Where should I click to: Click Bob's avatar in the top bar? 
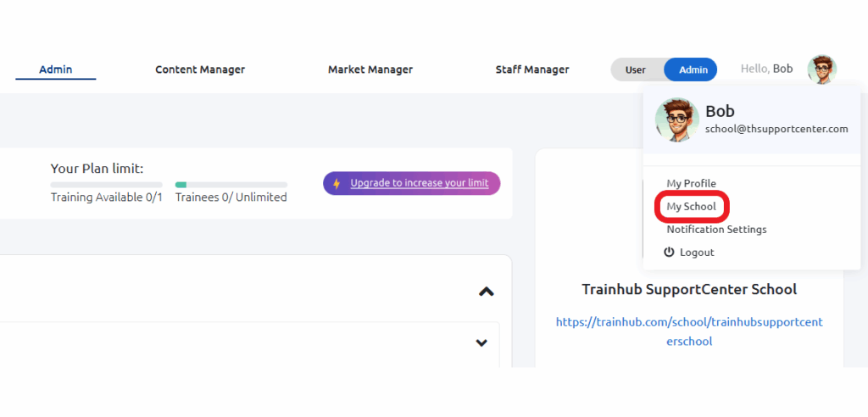tap(822, 69)
